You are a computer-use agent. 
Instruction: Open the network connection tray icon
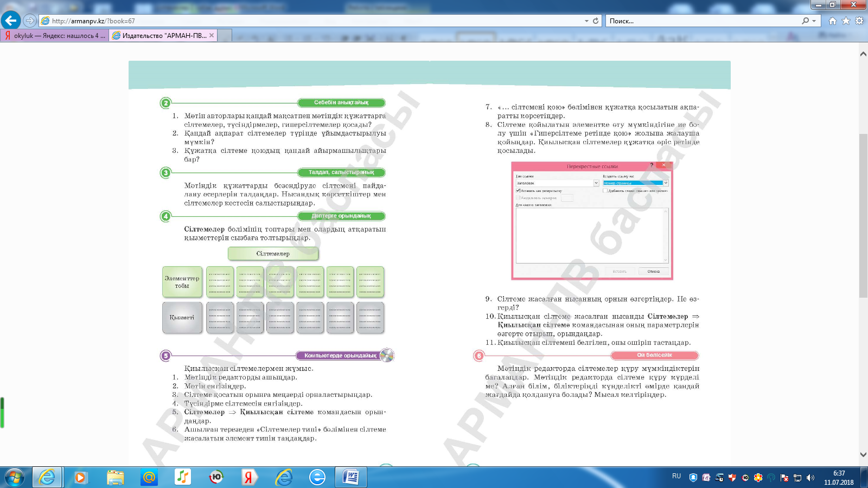pos(797,478)
